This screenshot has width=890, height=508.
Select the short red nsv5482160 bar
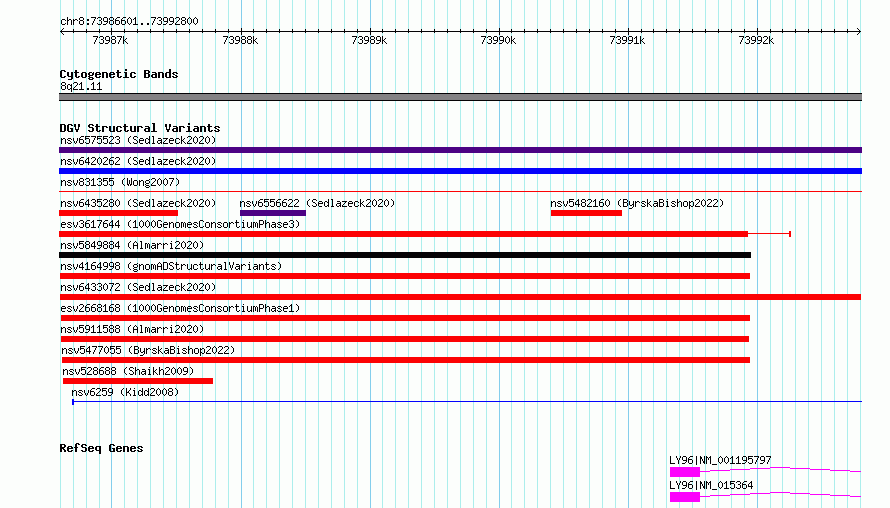[x=586, y=213]
